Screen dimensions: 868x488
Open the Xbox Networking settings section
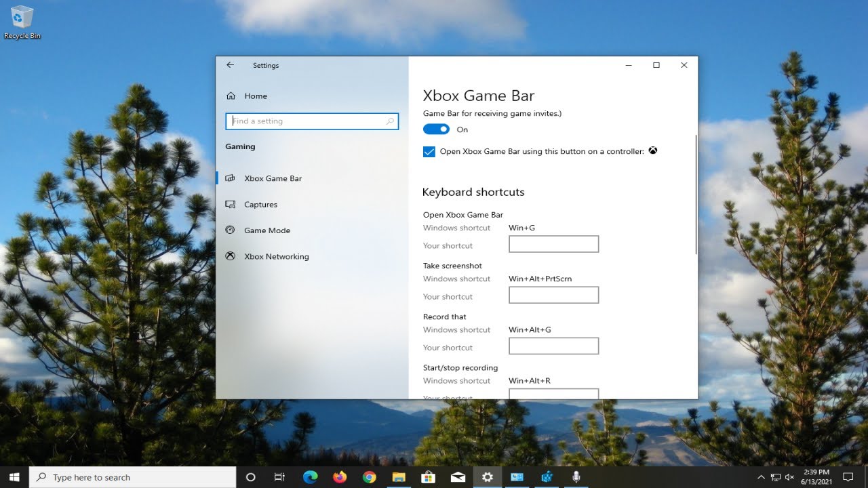[277, 257]
